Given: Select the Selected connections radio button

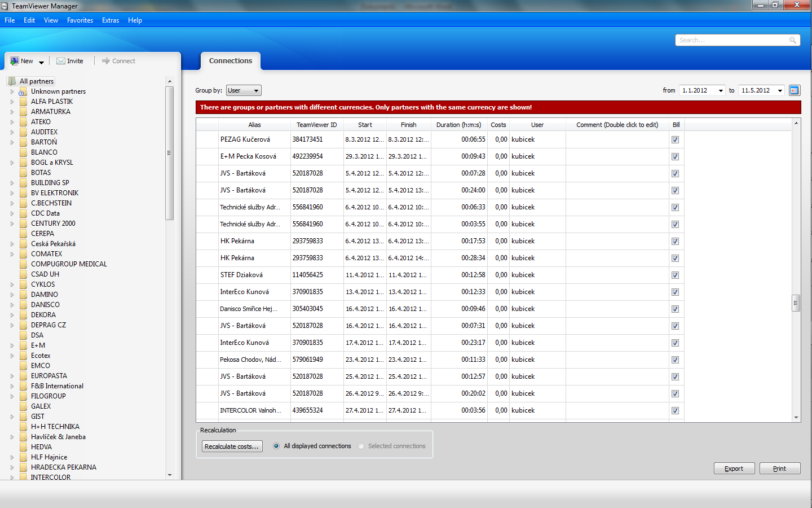Looking at the screenshot, I should [361, 446].
